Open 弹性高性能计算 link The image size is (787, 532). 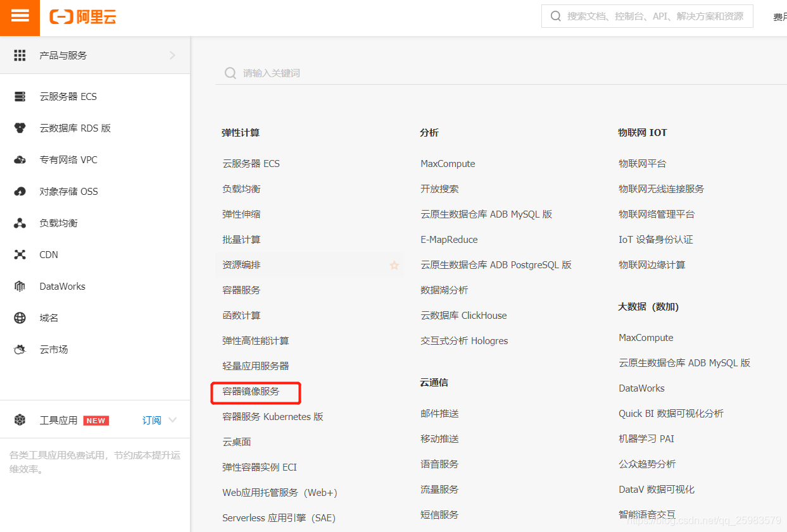pos(256,341)
